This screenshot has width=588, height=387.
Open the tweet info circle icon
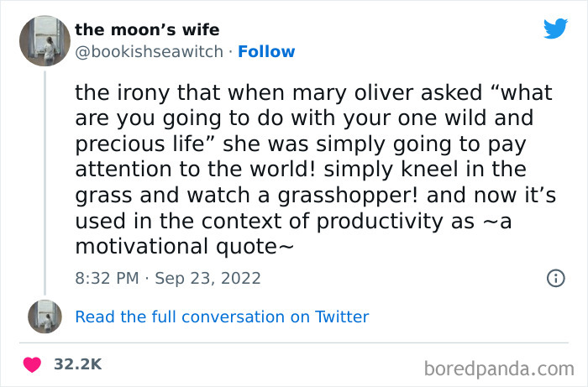pyautogui.click(x=555, y=278)
